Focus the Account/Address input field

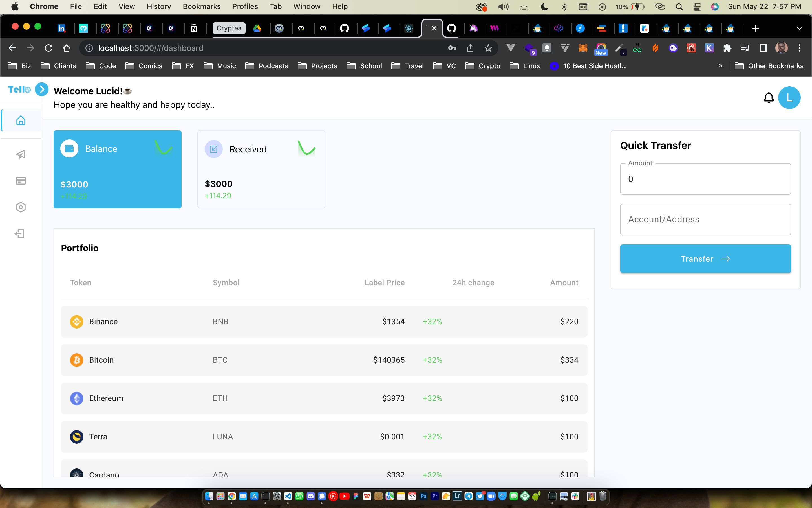coord(705,219)
